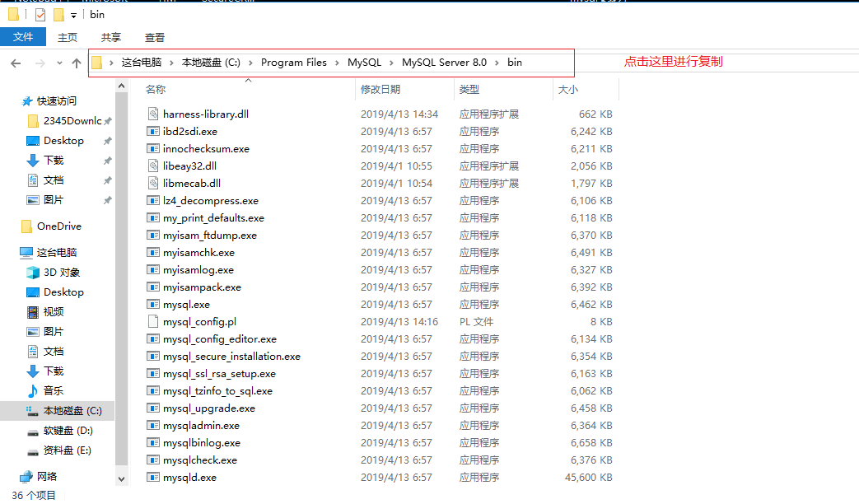Click the ibd2sdi.exe application icon

153,132
